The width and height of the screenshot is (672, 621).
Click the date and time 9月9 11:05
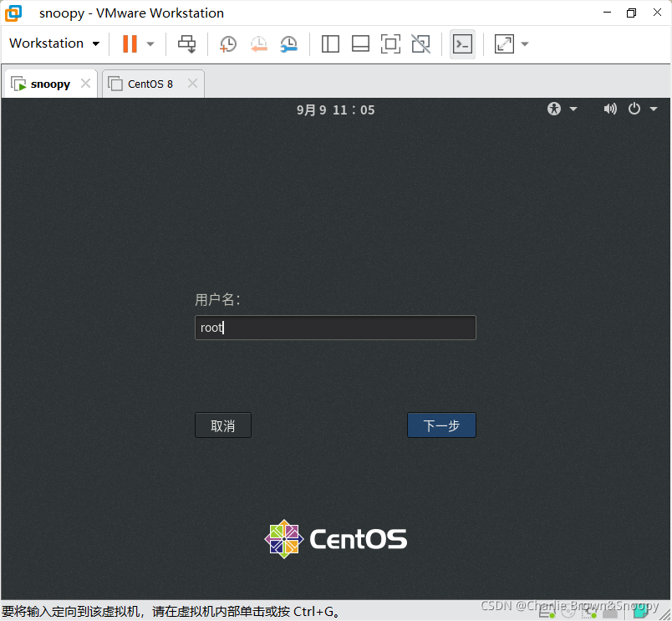(x=335, y=110)
